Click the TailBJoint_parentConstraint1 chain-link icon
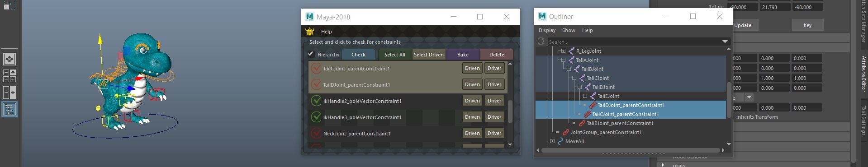868x167 pixels. click(582, 123)
